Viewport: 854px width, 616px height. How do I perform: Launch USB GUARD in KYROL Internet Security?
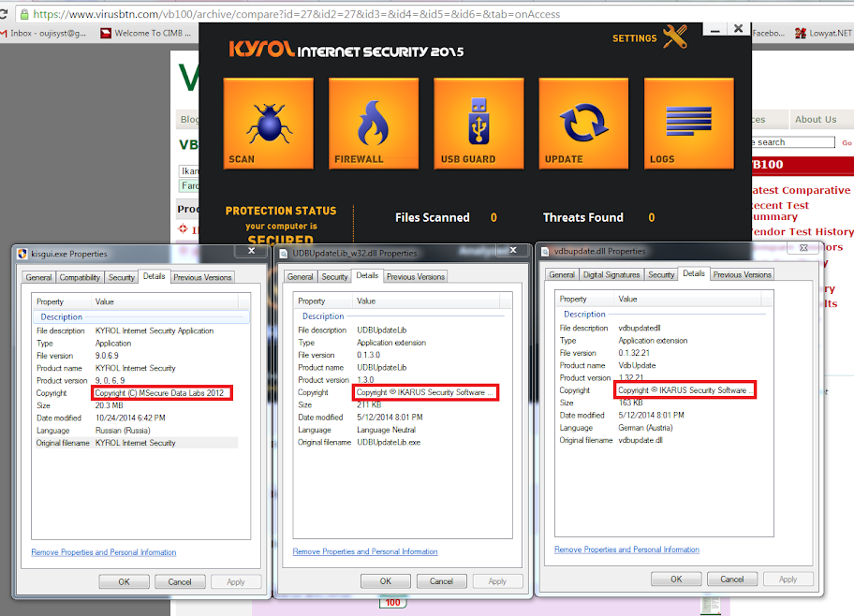[479, 123]
